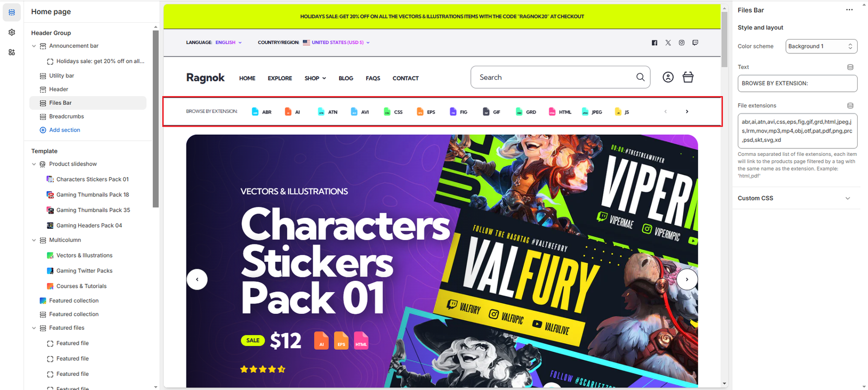Viewport: 868px width, 390px height.
Task: Collapse the Announcement bar group
Action: (x=34, y=46)
